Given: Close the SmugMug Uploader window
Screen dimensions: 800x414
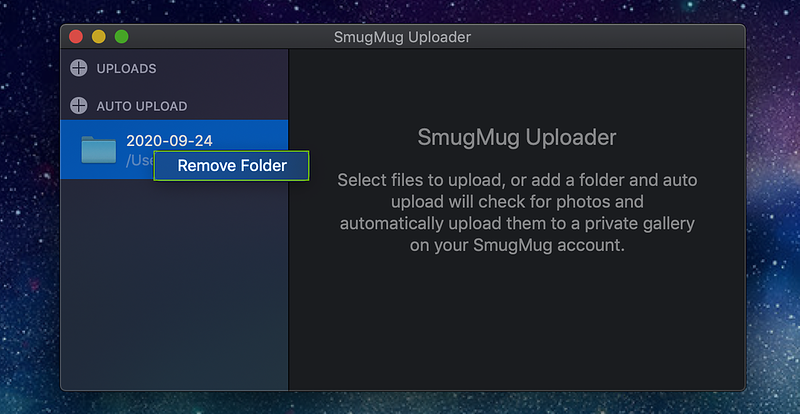Looking at the screenshot, I should point(76,37).
